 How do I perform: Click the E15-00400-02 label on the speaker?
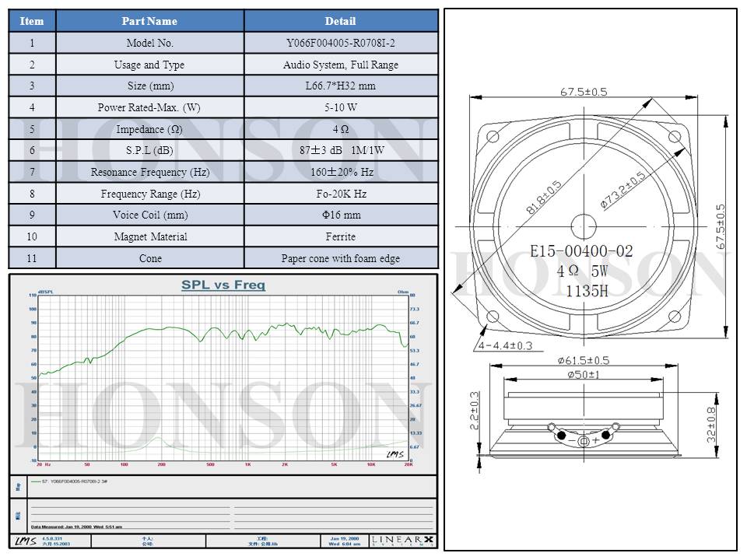pos(581,251)
